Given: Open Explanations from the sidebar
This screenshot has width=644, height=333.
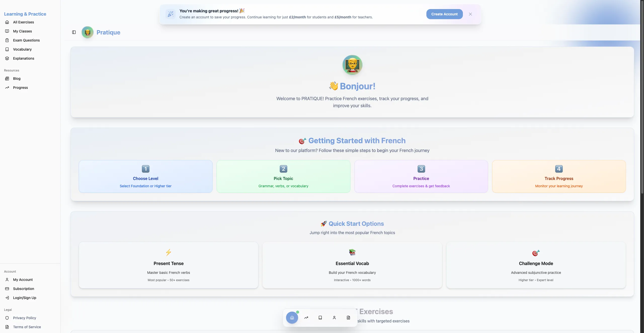Looking at the screenshot, I should coord(23,58).
